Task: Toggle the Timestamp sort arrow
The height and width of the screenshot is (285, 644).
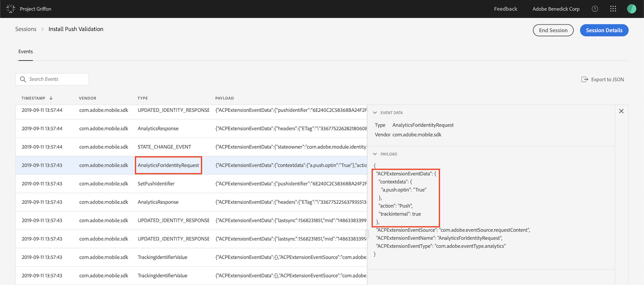Action: pyautogui.click(x=51, y=98)
